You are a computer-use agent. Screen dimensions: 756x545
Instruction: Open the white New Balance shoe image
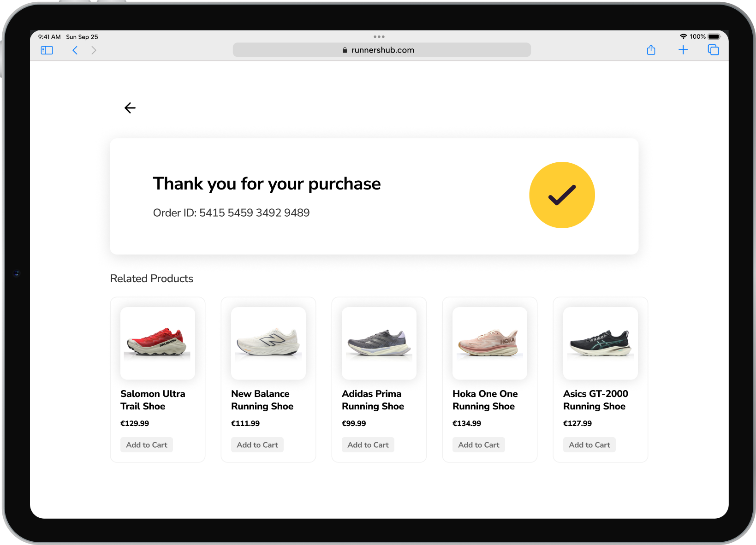pyautogui.click(x=268, y=344)
